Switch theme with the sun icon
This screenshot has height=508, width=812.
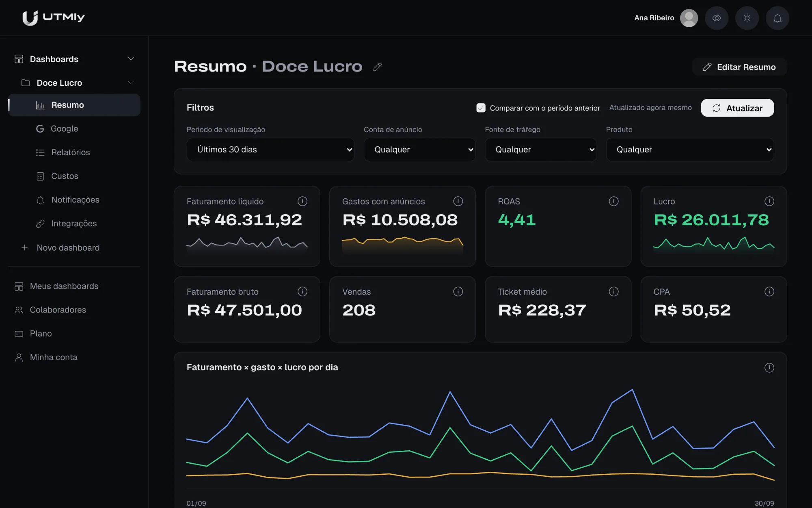click(x=747, y=18)
